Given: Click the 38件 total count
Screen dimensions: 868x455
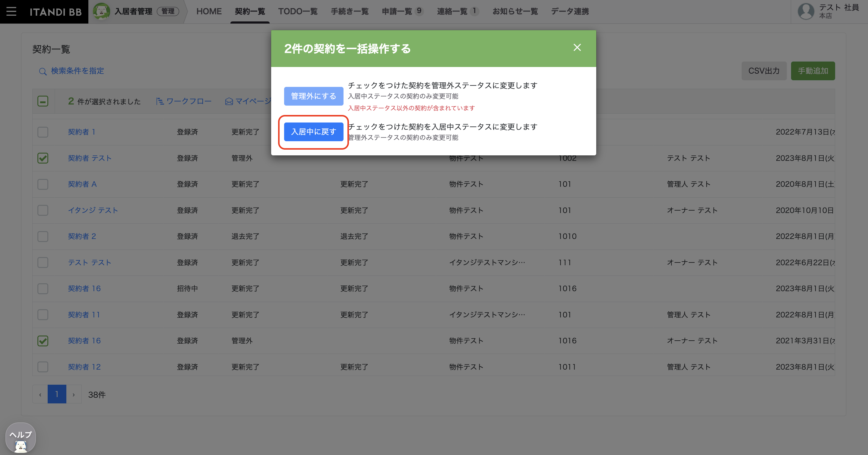Looking at the screenshot, I should pyautogui.click(x=97, y=395).
